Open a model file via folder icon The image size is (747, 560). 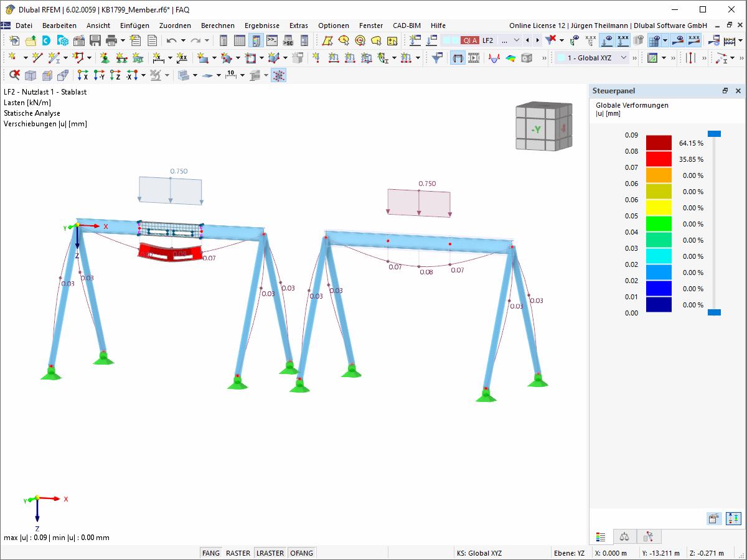pyautogui.click(x=31, y=40)
